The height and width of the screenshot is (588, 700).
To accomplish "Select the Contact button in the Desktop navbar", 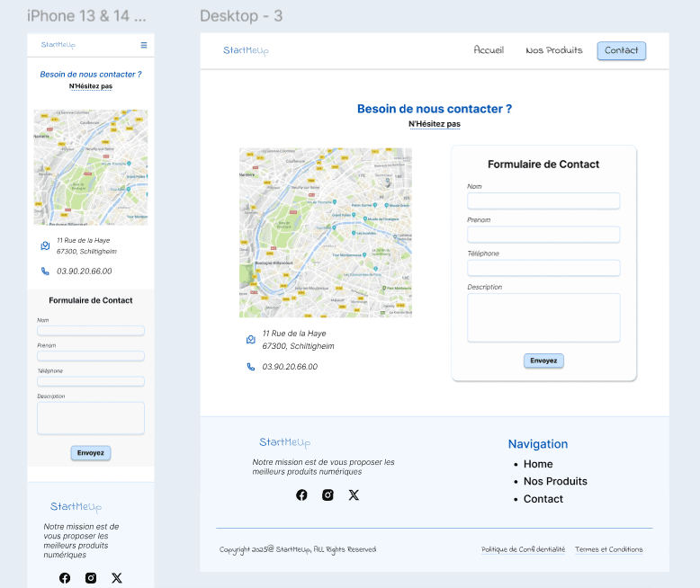I will (622, 50).
